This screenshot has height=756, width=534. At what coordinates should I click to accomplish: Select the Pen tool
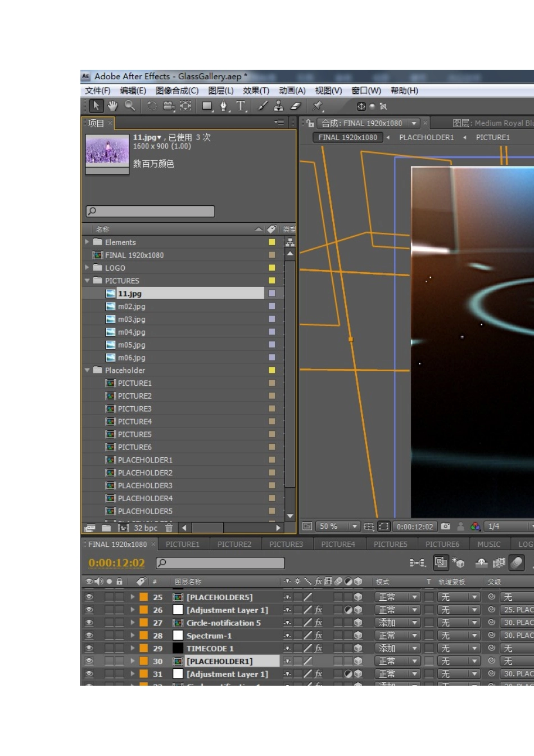[224, 106]
